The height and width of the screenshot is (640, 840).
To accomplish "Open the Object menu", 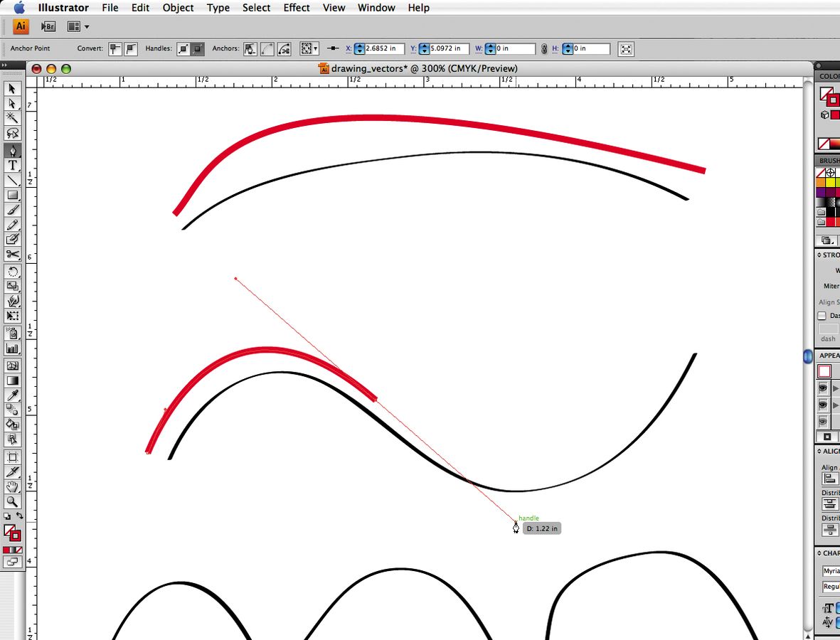I will coord(178,8).
